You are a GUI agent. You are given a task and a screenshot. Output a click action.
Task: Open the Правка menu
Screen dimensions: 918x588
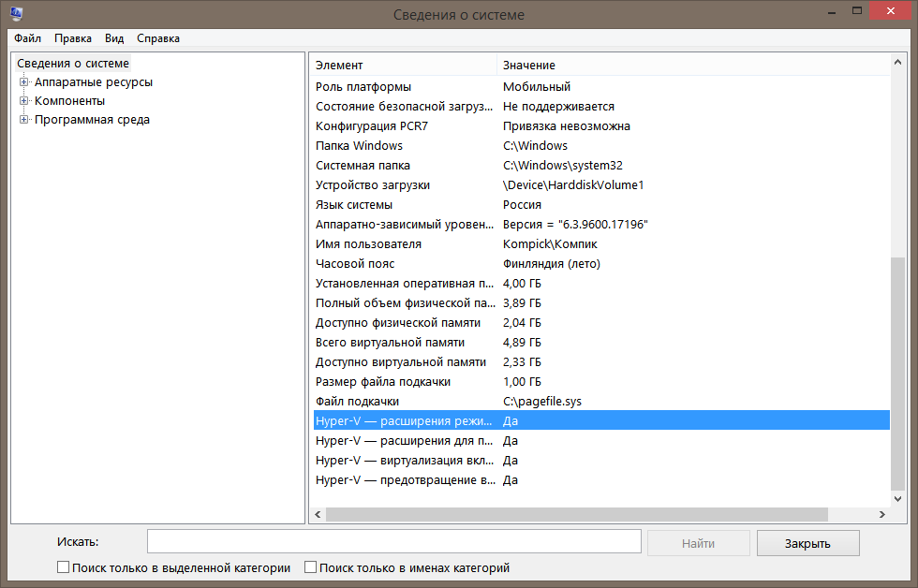coord(73,38)
